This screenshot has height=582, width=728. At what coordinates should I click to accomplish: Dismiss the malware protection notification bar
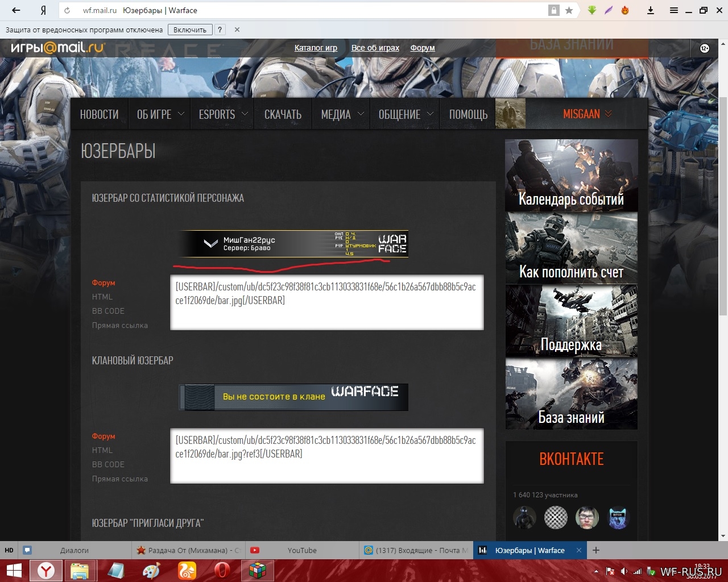coord(237,30)
